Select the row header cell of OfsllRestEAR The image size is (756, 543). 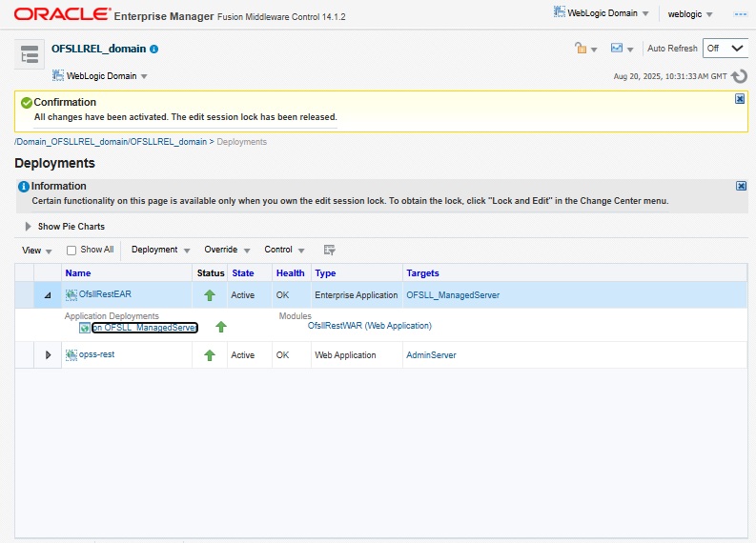point(24,295)
